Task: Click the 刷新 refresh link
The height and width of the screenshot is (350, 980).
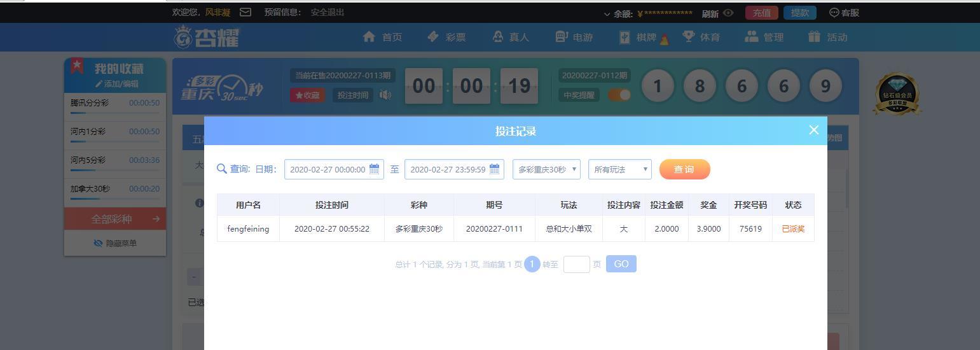Action: click(710, 13)
